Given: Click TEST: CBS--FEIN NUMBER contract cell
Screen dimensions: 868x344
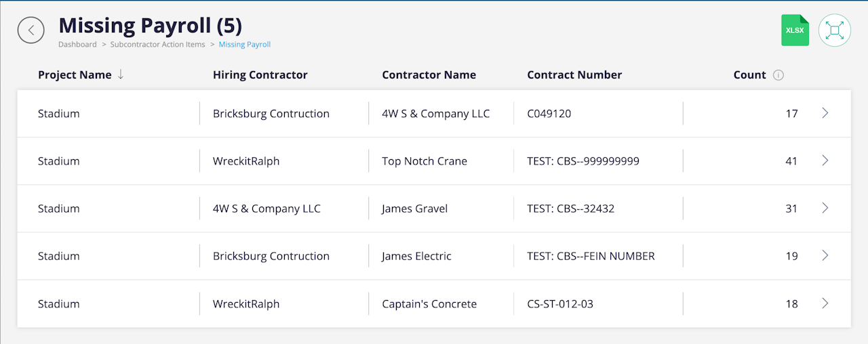Looking at the screenshot, I should [591, 256].
